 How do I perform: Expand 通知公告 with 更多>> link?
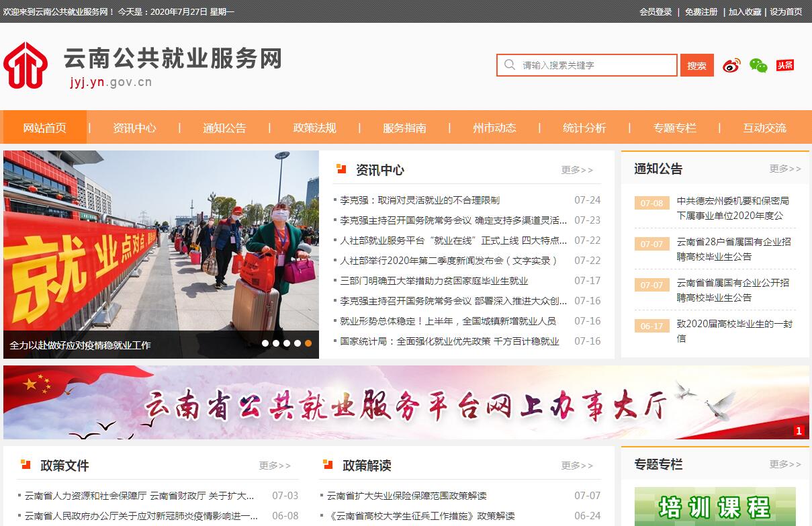(x=785, y=169)
